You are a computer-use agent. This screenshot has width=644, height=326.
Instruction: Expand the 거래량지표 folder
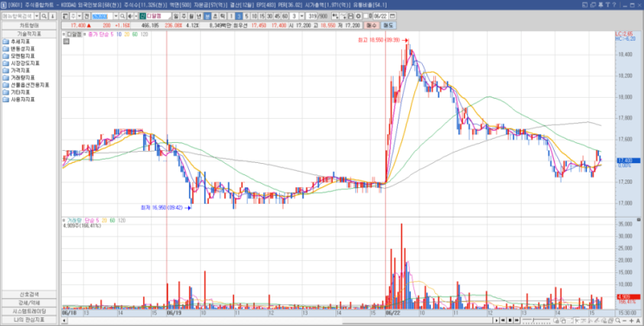23,78
